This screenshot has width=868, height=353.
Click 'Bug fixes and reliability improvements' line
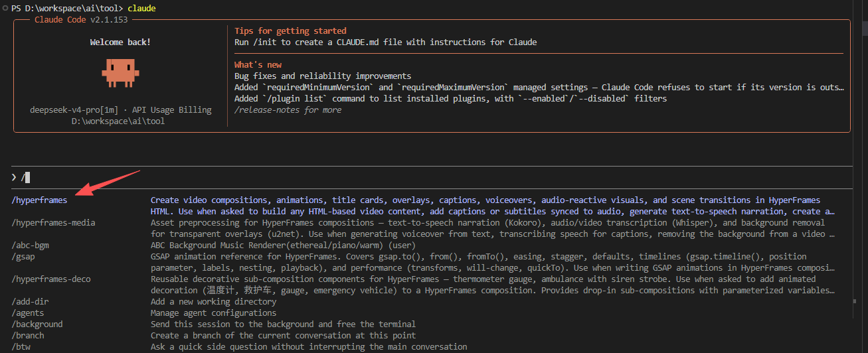323,76
